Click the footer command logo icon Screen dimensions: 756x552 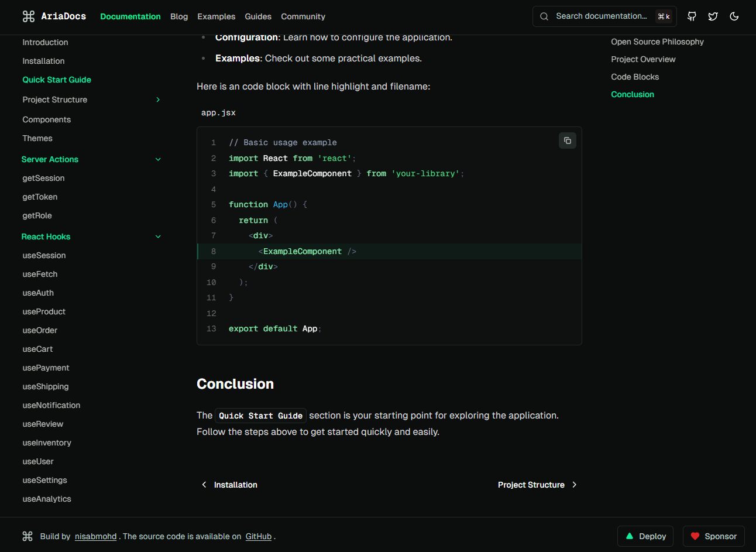pyautogui.click(x=28, y=536)
